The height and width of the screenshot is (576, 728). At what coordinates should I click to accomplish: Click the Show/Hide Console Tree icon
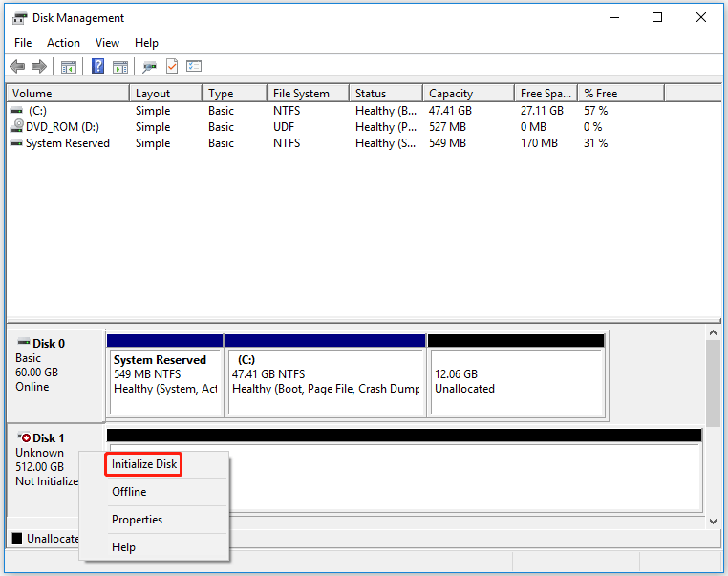point(69,67)
